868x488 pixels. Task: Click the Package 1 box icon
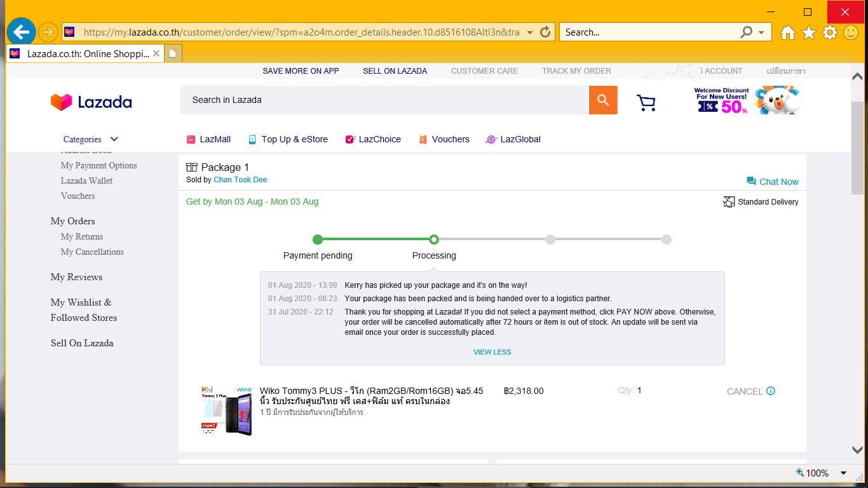[192, 167]
